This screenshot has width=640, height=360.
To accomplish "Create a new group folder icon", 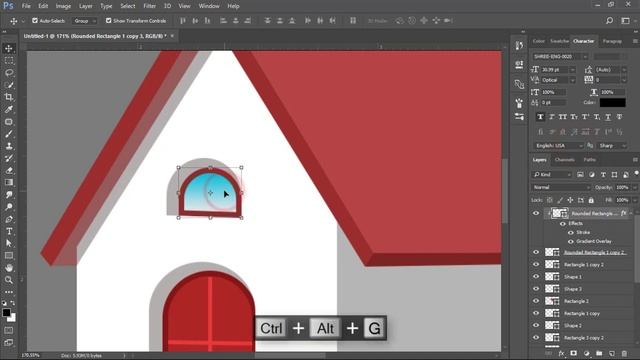I will 599,353.
